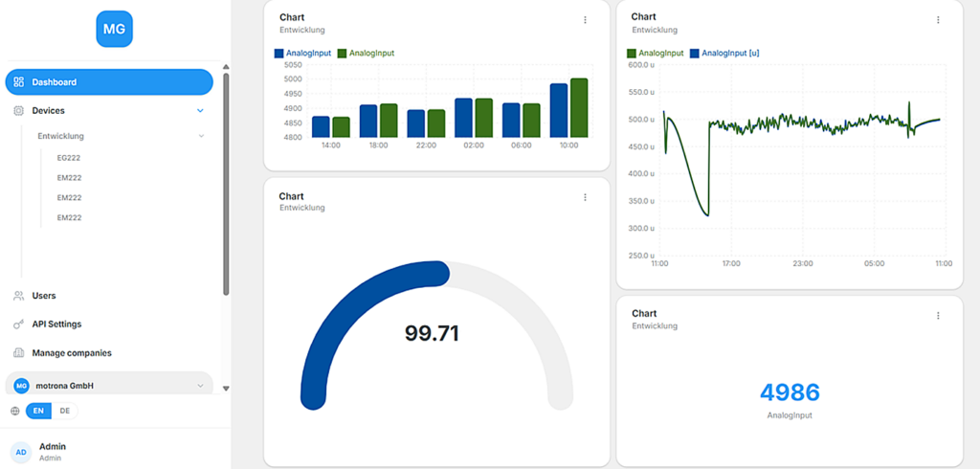The width and height of the screenshot is (980, 469).
Task: Click the blue bar at 02:00
Action: [464, 118]
